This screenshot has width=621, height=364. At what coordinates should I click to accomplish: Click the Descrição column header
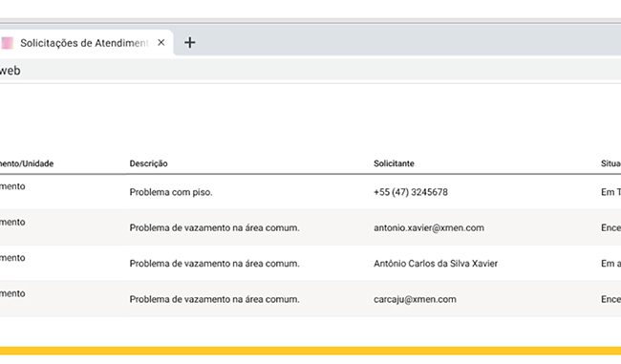[148, 163]
